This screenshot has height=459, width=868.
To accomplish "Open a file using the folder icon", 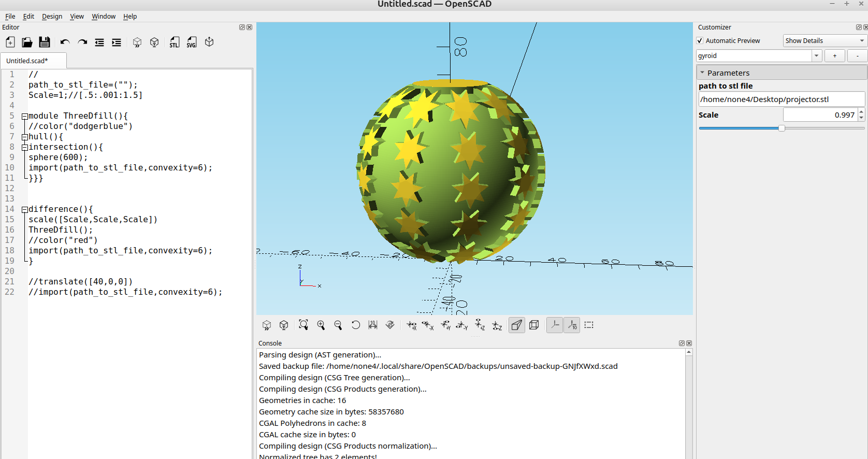I will pos(27,42).
